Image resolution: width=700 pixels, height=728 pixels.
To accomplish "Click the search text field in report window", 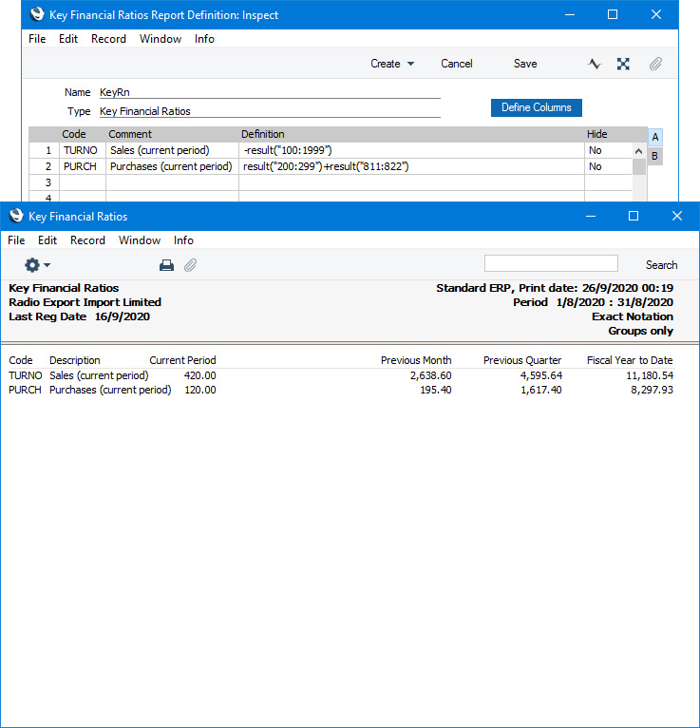I will 551,263.
